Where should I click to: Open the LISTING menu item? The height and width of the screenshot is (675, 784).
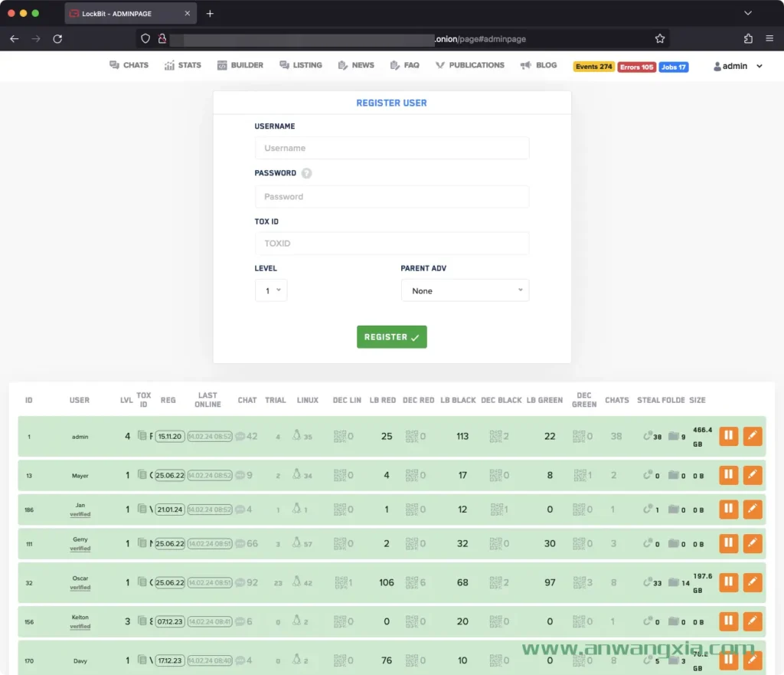[301, 65]
